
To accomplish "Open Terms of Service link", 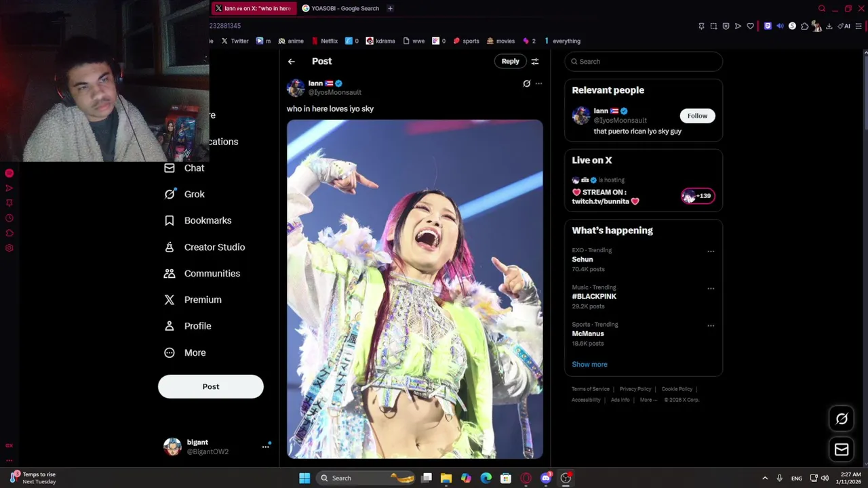I will [591, 389].
